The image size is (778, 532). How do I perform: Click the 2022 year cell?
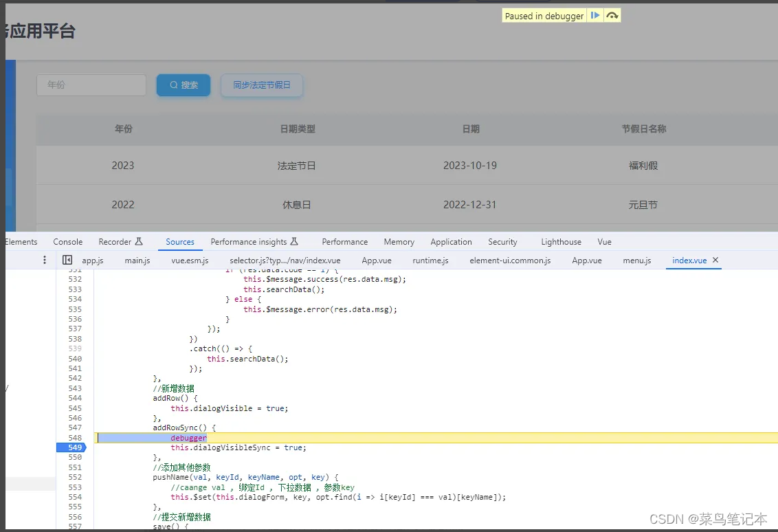tap(122, 204)
